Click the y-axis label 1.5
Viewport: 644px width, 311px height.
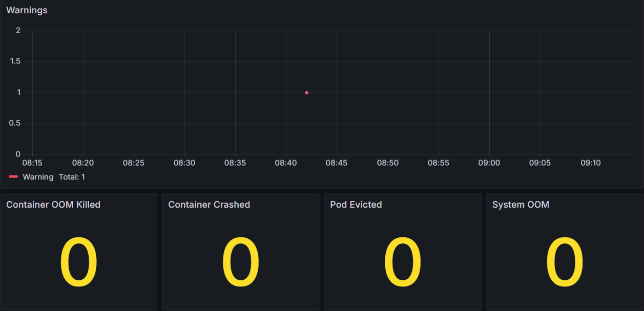click(x=15, y=61)
